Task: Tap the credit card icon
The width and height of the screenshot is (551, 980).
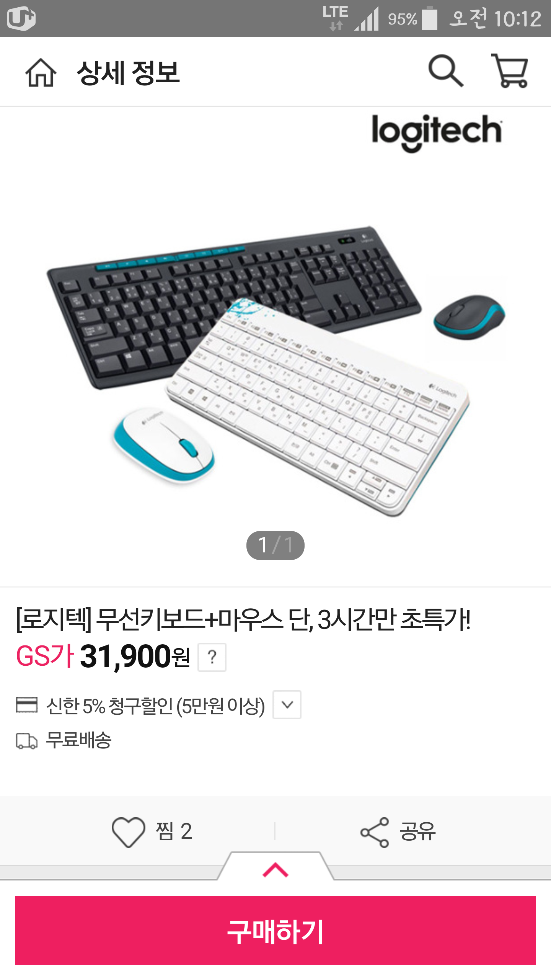Action: pyautogui.click(x=27, y=705)
